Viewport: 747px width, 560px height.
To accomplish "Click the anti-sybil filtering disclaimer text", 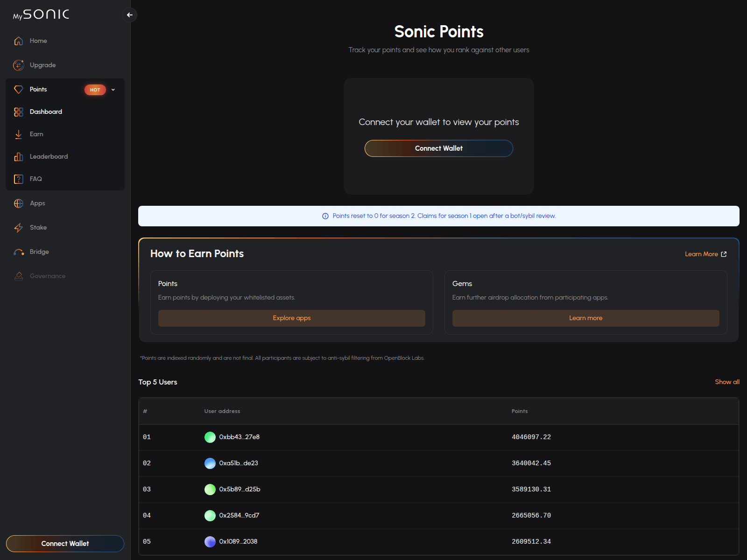I will point(282,358).
